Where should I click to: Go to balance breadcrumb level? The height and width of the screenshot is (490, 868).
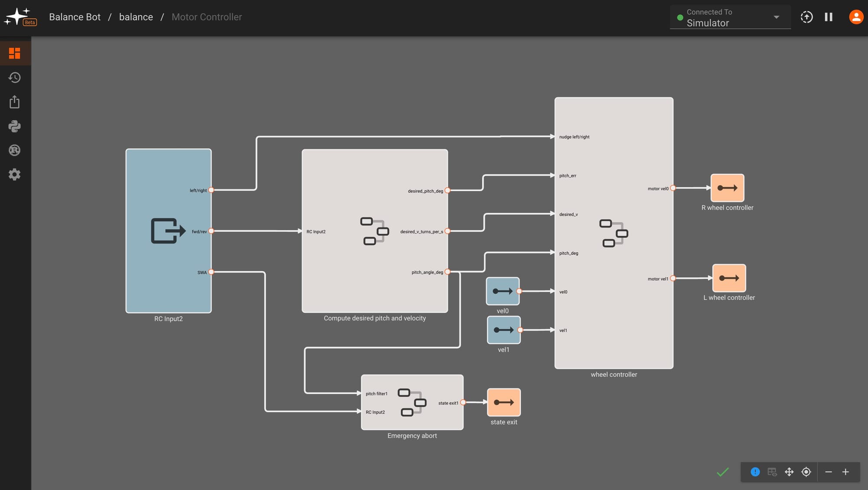pos(136,17)
